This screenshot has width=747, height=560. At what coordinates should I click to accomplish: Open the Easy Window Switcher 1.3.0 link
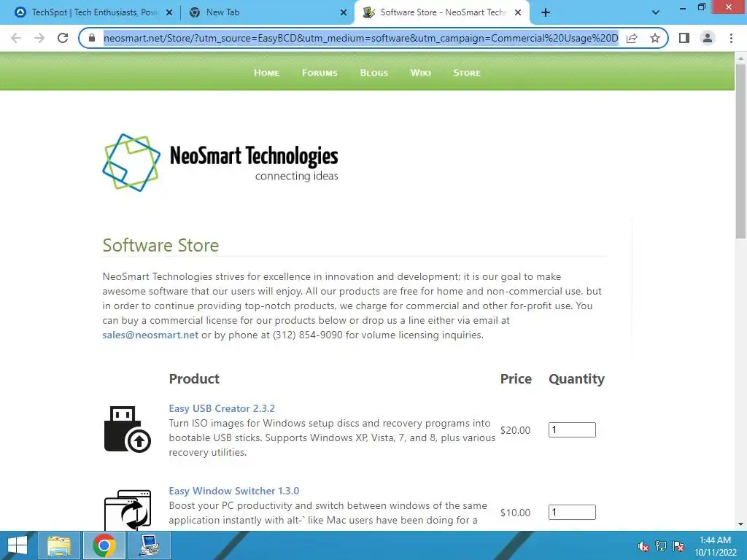point(234,491)
